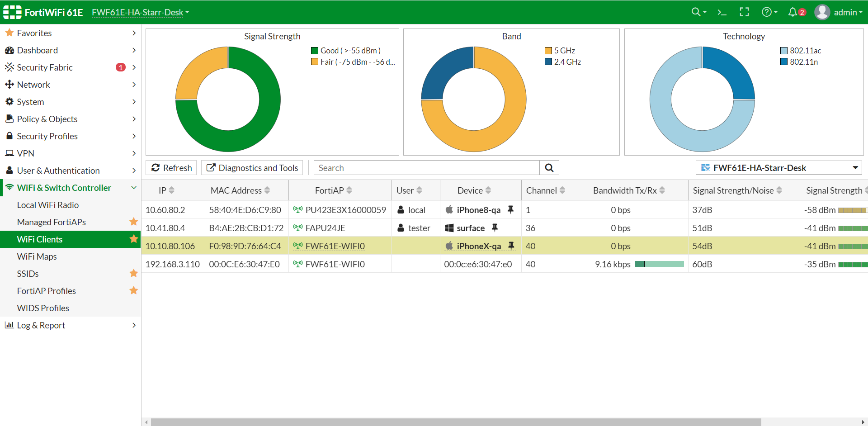Sort by Channel column arrows
The image size is (868, 427).
pyautogui.click(x=562, y=190)
